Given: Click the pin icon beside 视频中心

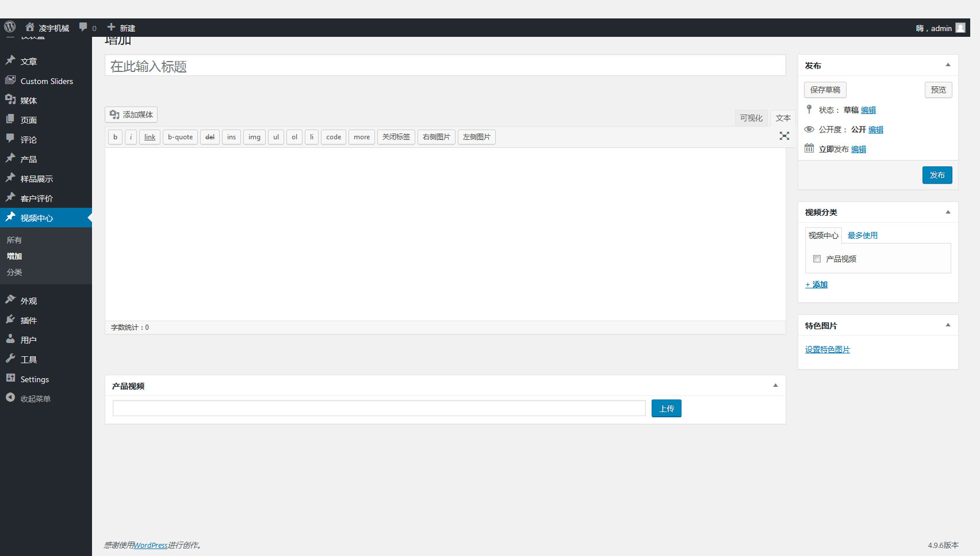Looking at the screenshot, I should [10, 217].
